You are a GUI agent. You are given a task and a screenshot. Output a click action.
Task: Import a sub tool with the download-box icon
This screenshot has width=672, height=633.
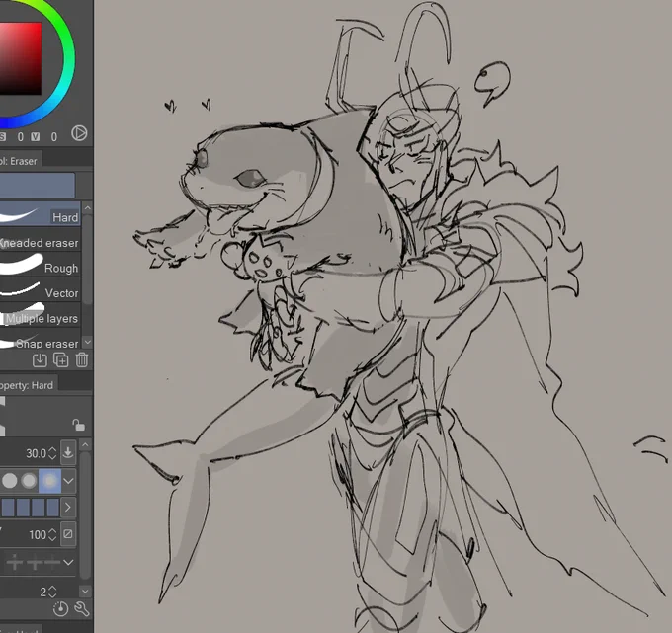(x=40, y=360)
